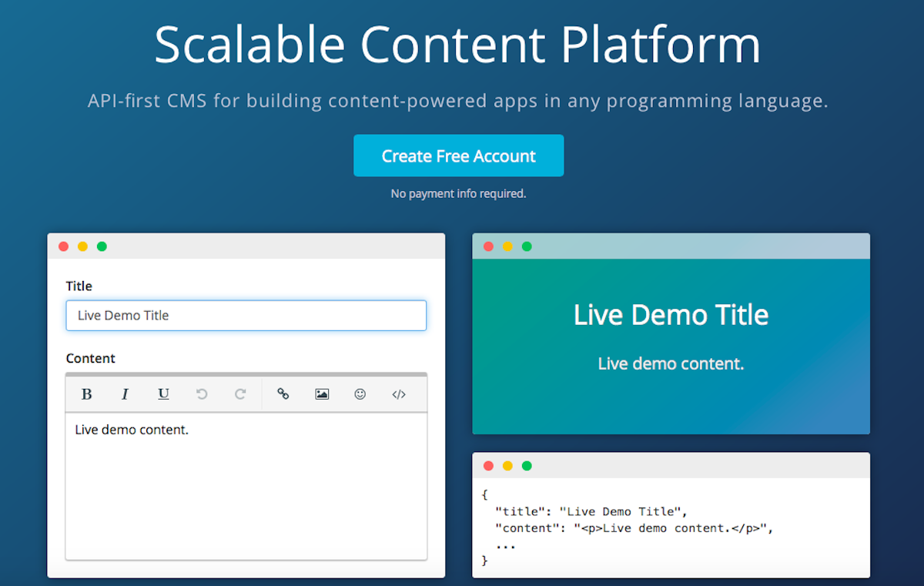This screenshot has height=586, width=924.
Task: Click inside the Content text area
Action: pos(246,485)
